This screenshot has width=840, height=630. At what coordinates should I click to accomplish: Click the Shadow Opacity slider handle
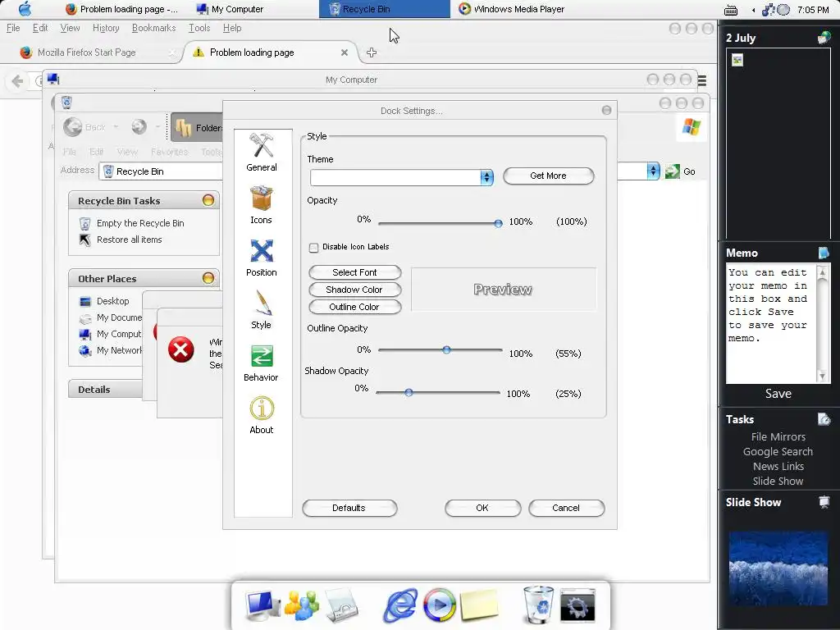click(409, 393)
